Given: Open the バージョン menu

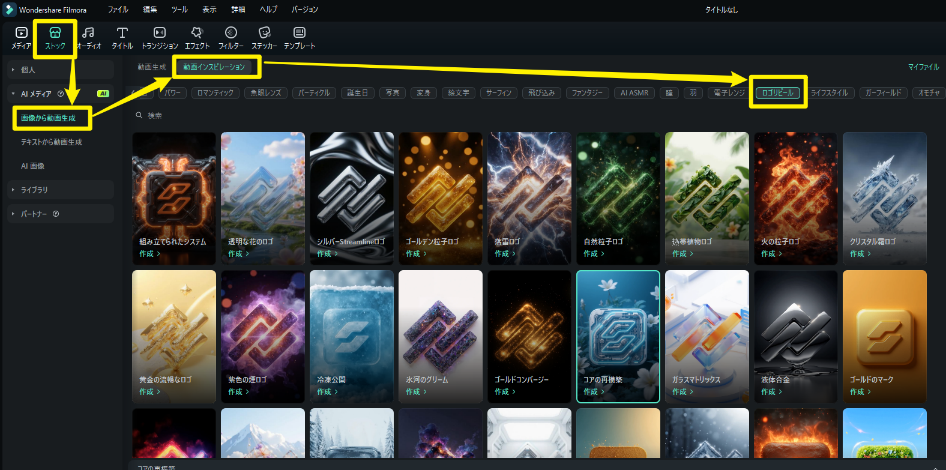Looking at the screenshot, I should (x=305, y=10).
